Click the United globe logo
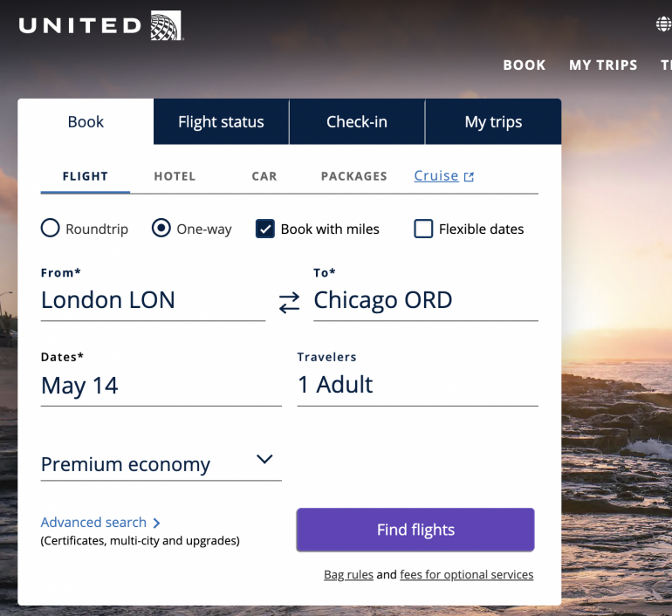The height and width of the screenshot is (616, 672). (x=165, y=25)
